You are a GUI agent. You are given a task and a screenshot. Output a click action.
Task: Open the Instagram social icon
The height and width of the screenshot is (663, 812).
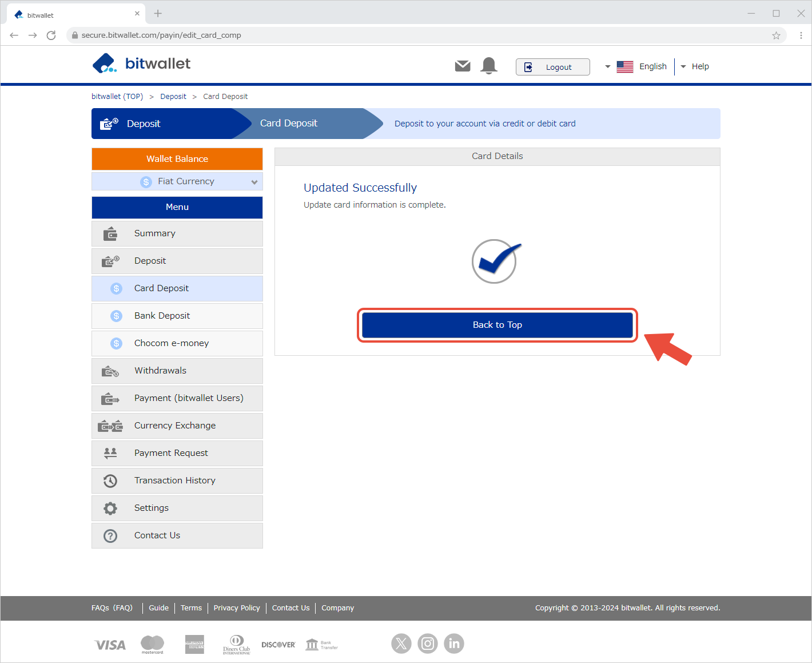point(428,644)
